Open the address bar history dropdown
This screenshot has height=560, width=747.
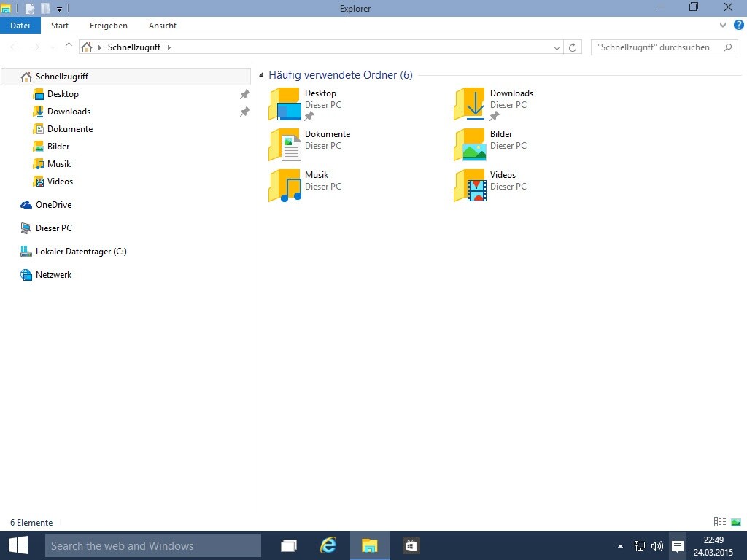[x=557, y=47]
